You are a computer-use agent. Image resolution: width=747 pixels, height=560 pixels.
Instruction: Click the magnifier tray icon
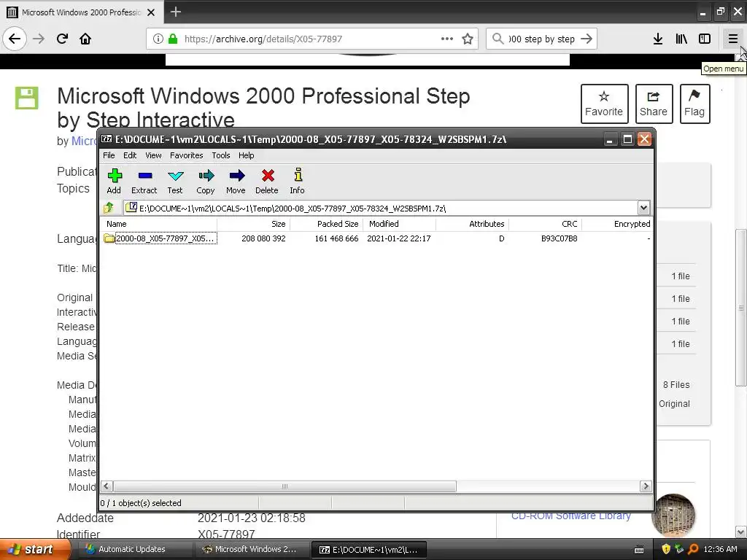[x=693, y=549]
